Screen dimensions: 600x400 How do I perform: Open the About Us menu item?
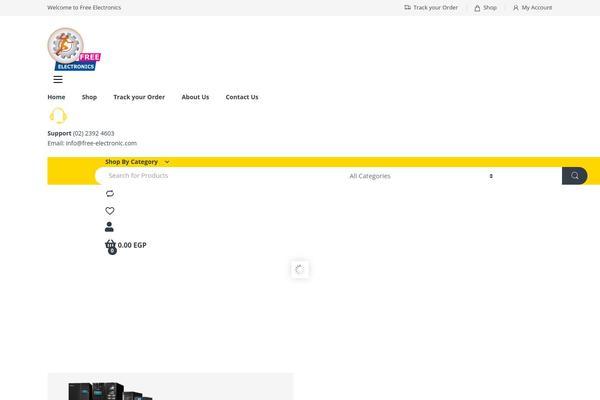coord(195,97)
